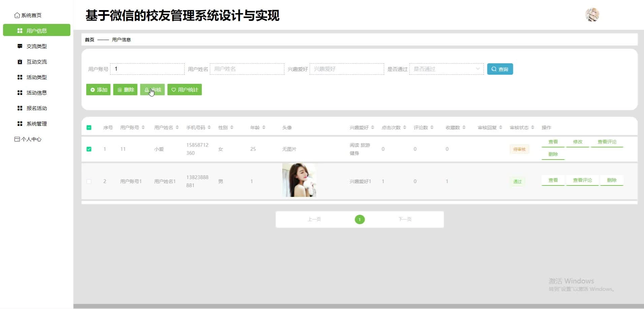This screenshot has width=644, height=309.
Task: Sort by 评论数 column
Action: point(432,128)
